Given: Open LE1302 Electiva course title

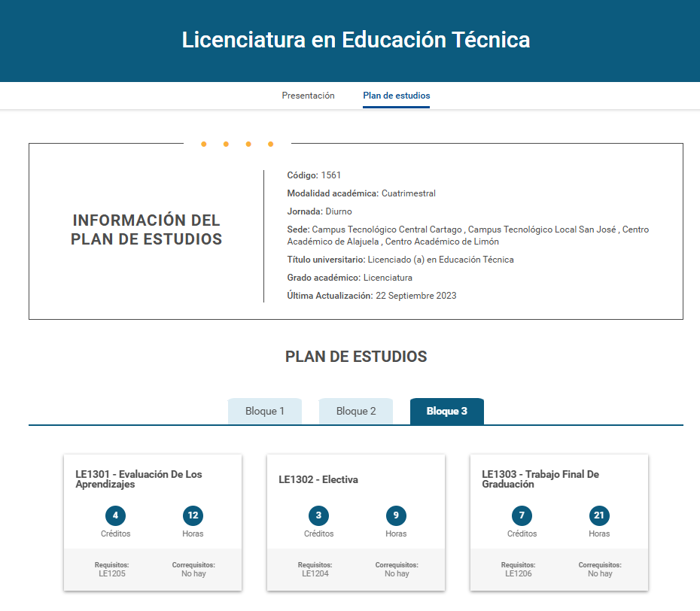Looking at the screenshot, I should coord(318,479).
